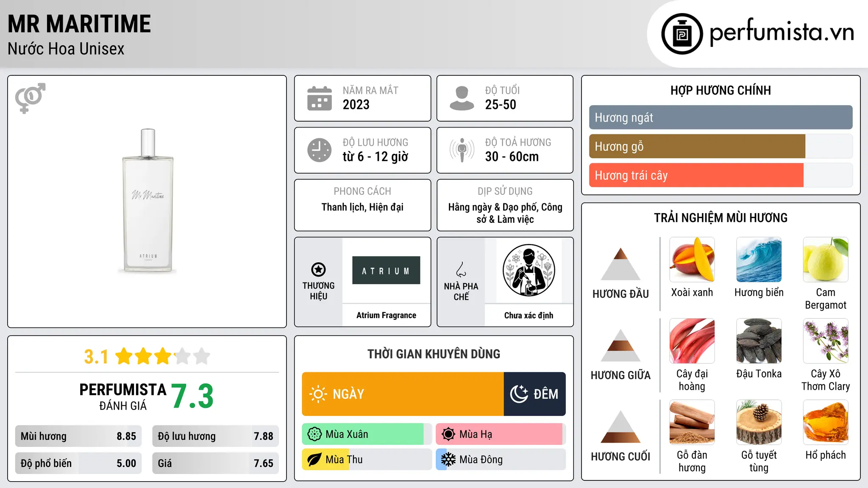Select the Gỗ tuyết tùng cedar thumbnail
Screen dimensions: 868x488
tap(759, 422)
